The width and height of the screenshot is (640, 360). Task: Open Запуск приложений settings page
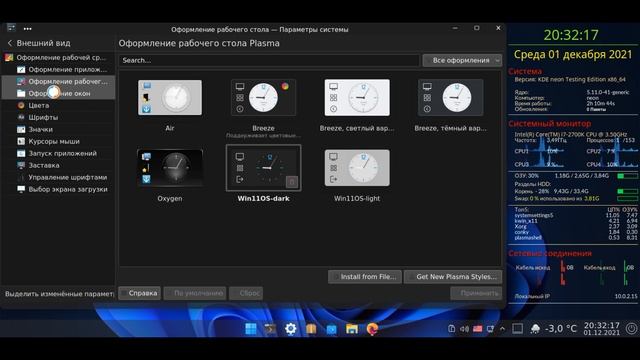[x=58, y=153]
